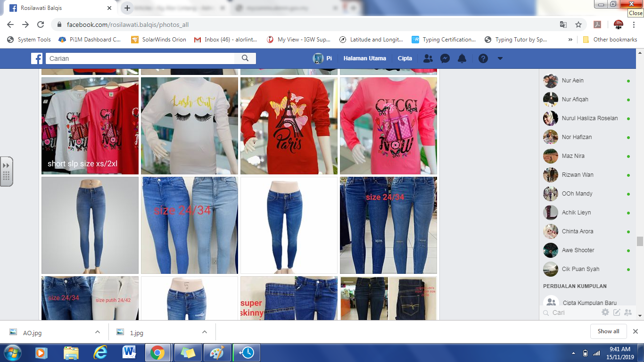The image size is (644, 362).
Task: Open the Facebook notifications bell
Action: [462, 58]
